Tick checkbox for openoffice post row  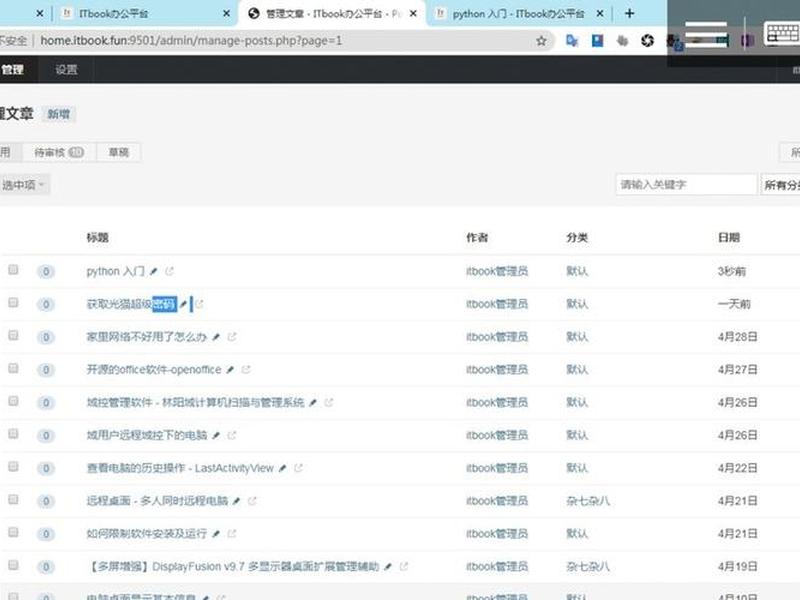click(13, 368)
